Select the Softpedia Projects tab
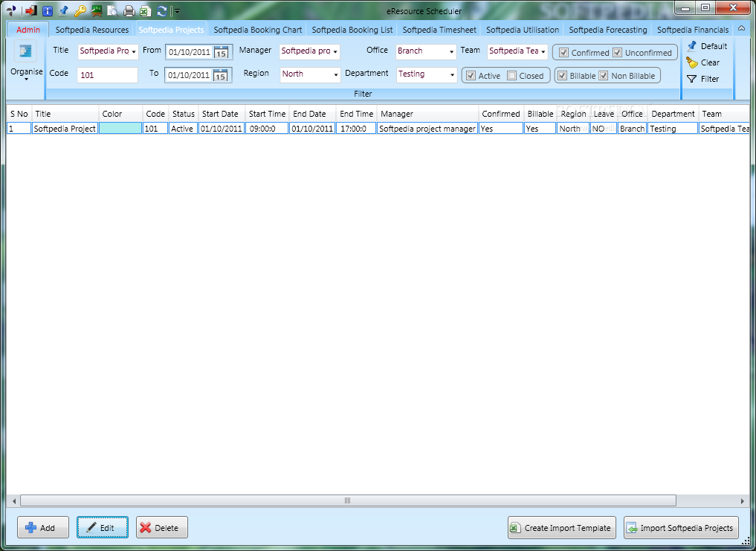The height and width of the screenshot is (551, 756). pos(171,30)
